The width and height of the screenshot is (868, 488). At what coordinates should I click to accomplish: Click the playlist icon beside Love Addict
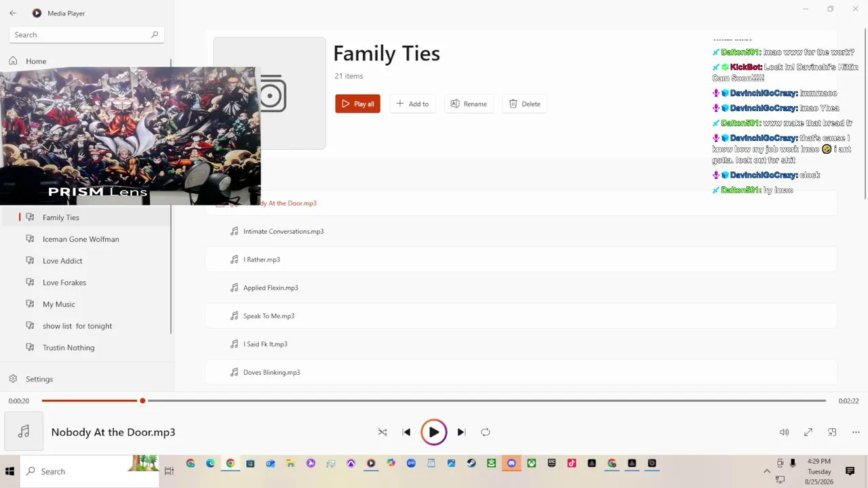point(30,261)
